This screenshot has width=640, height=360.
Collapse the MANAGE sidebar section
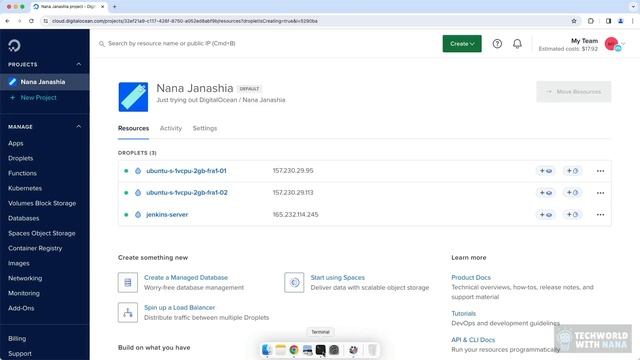click(78, 127)
